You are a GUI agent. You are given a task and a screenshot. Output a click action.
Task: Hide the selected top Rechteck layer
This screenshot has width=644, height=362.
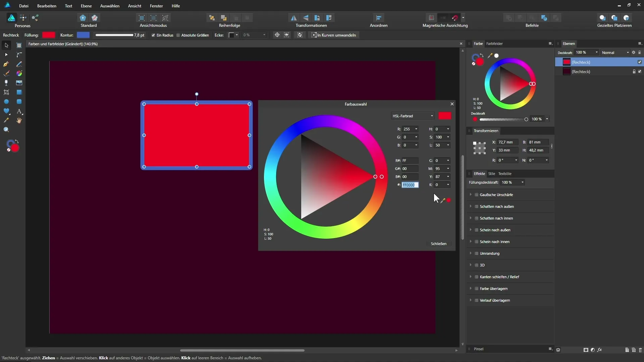[x=640, y=62]
